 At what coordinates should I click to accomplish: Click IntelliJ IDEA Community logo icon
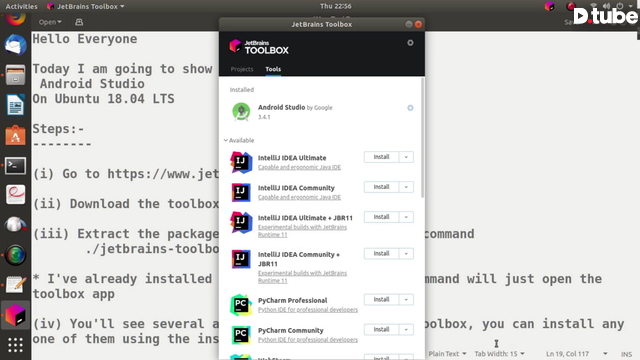coord(241,192)
